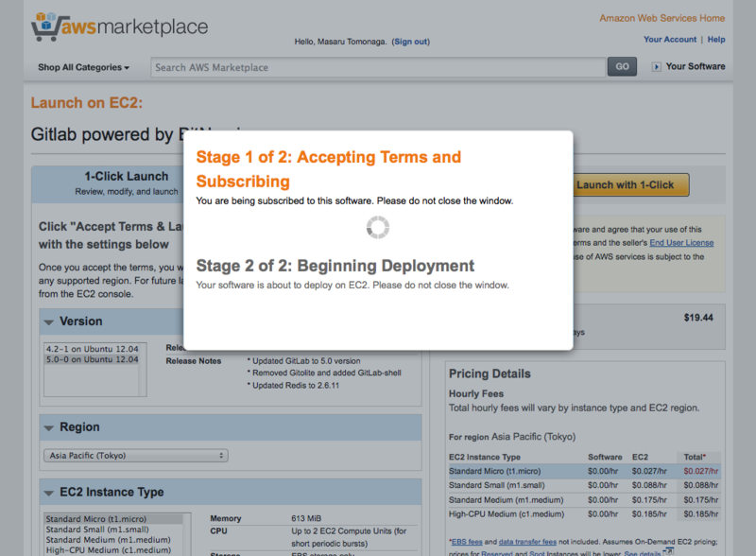Select version 4.2-1 on Ubuntu 12.04
The width and height of the screenshot is (756, 556).
point(92,349)
